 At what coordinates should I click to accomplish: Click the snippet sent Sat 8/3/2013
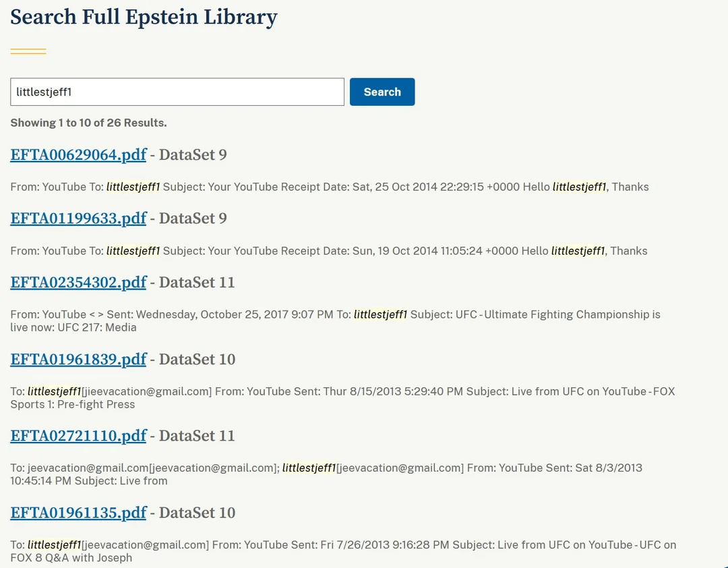click(326, 474)
